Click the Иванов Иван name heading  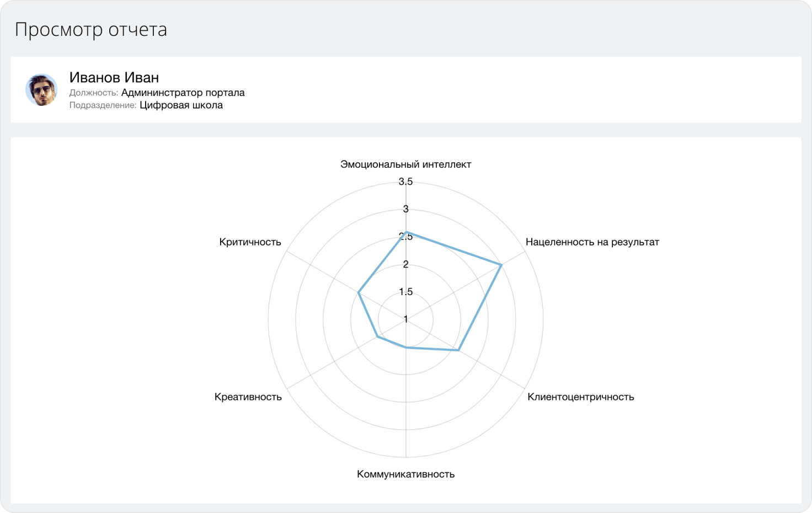tap(114, 77)
